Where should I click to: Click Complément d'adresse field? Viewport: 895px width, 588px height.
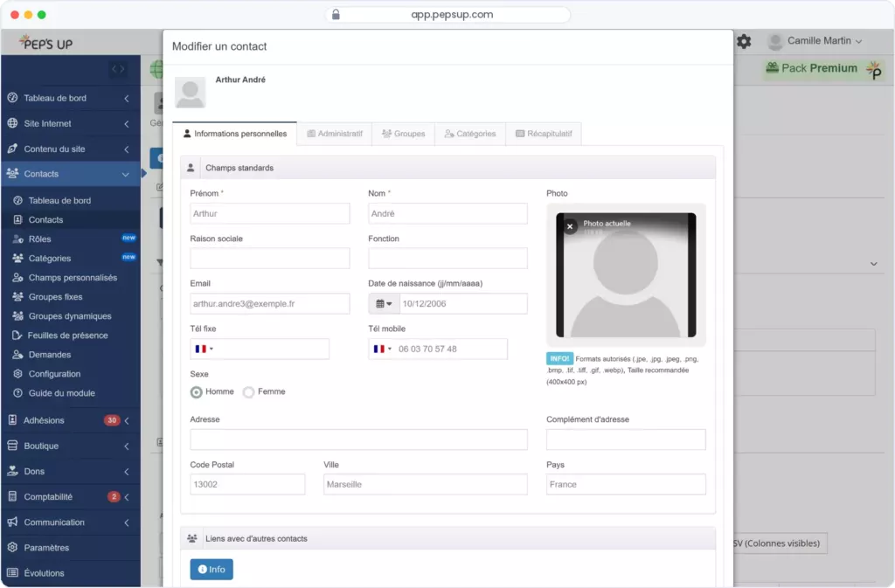(x=626, y=439)
